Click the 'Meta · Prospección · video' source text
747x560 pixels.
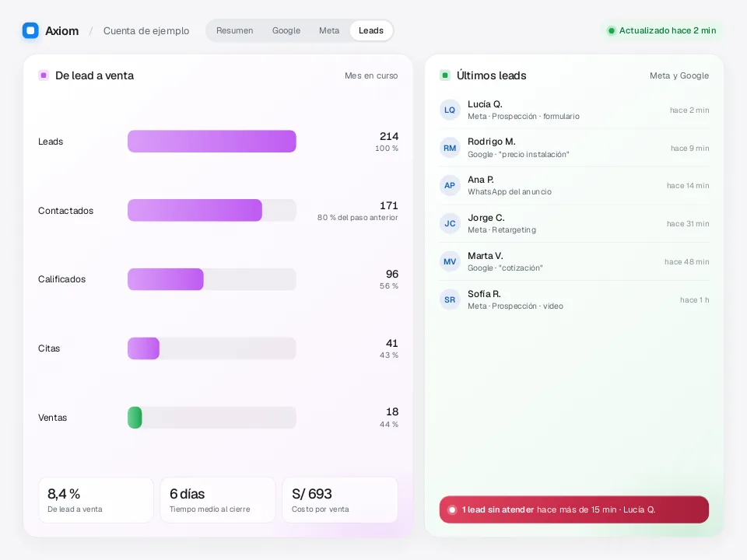(x=515, y=306)
